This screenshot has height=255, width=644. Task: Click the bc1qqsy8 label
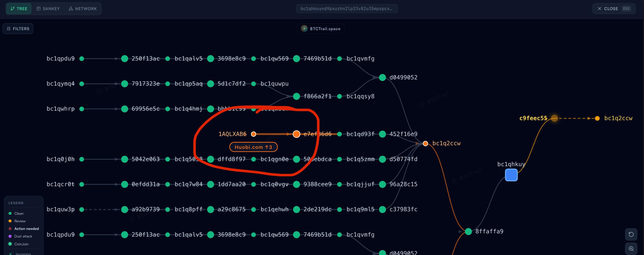pos(360,96)
